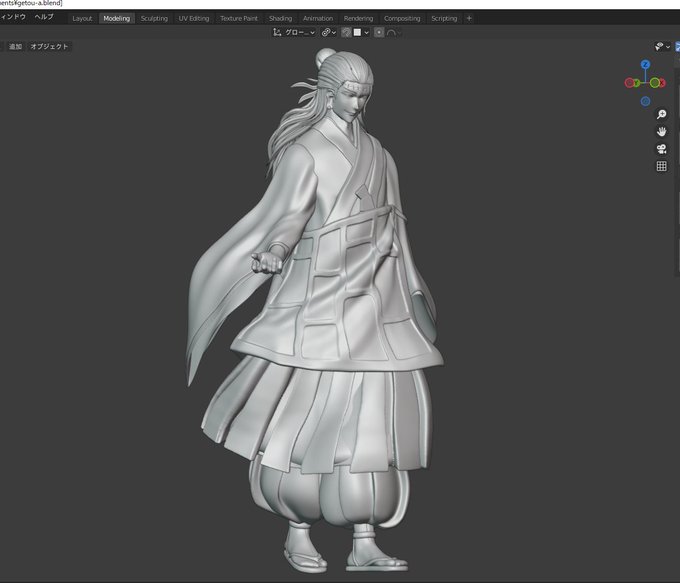Click the zoom view magnifier icon
This screenshot has height=583, width=680.
[661, 115]
